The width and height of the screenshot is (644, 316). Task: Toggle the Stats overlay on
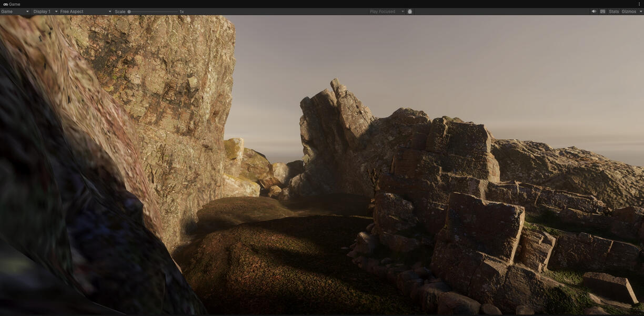[613, 11]
